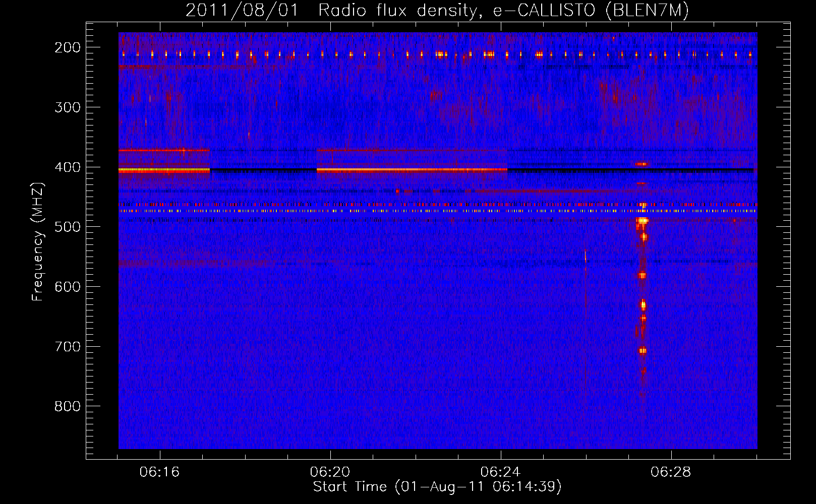Viewport: 816px width, 504px height.
Task: Click the 'Start Time (01-Aug-11 06:14:39)' axis label
Action: [437, 487]
